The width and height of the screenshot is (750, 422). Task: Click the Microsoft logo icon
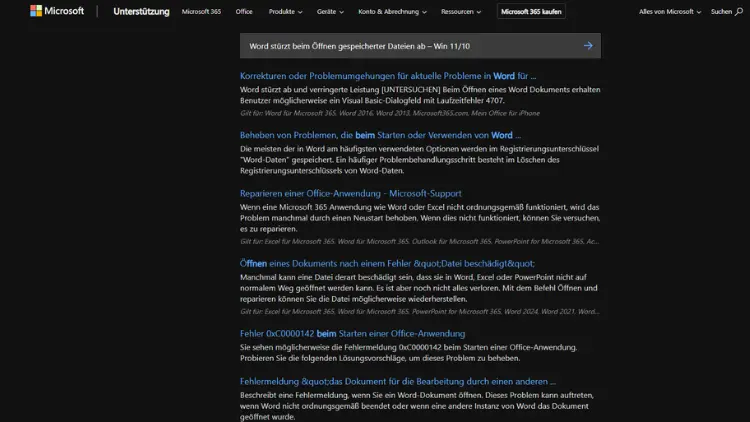[x=36, y=12]
